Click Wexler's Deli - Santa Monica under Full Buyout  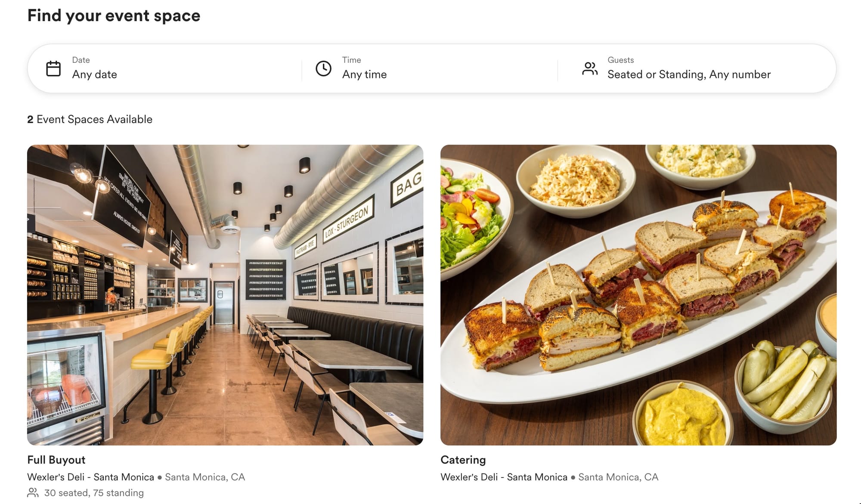coord(90,477)
